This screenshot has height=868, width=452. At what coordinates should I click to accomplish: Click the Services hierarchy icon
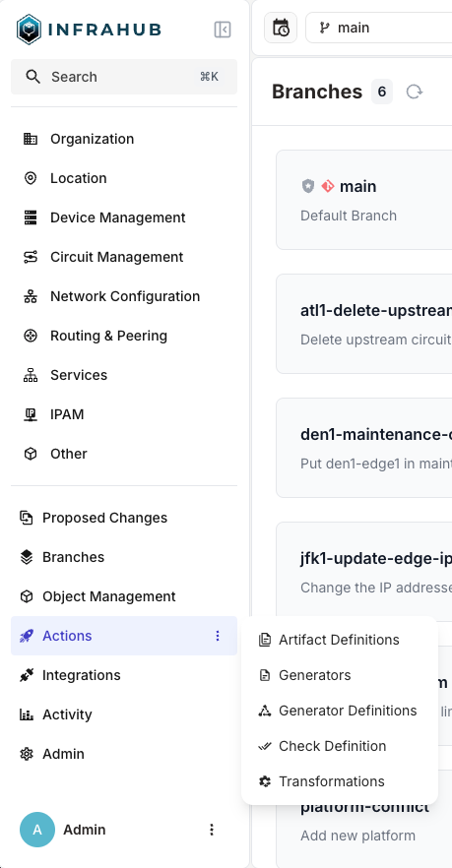[x=31, y=375]
